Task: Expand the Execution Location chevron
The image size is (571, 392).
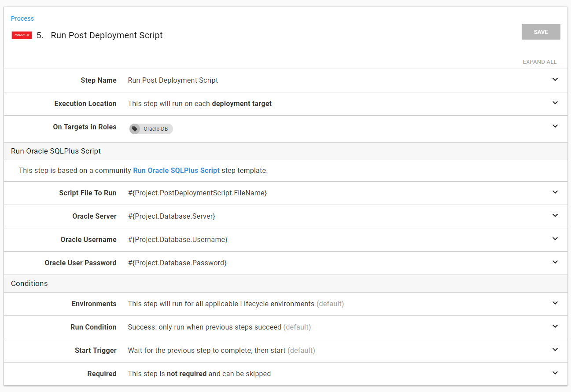Action: click(555, 103)
